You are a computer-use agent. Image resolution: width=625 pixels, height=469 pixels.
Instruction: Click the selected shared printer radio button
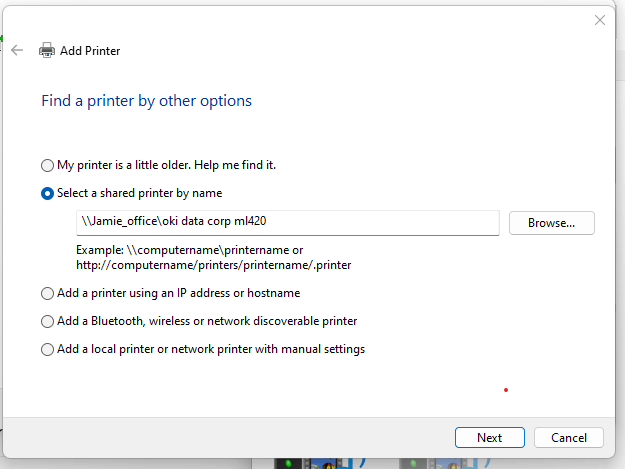pyautogui.click(x=47, y=194)
